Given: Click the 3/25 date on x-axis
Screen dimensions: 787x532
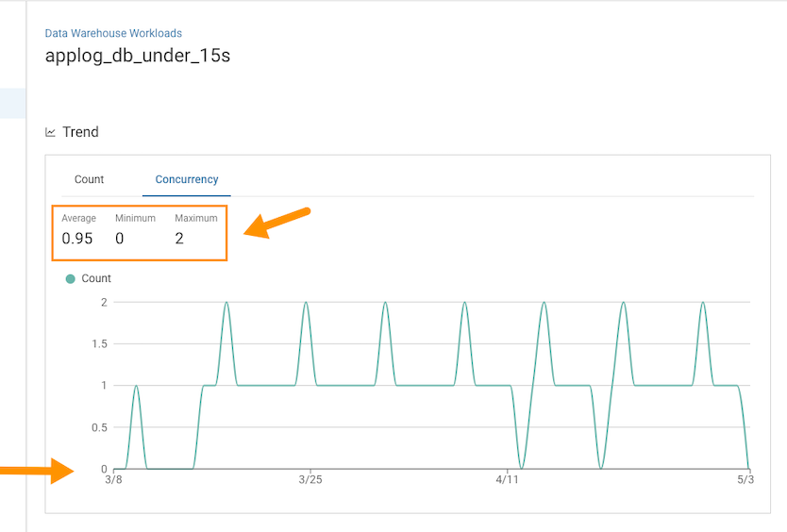Looking at the screenshot, I should [310, 480].
